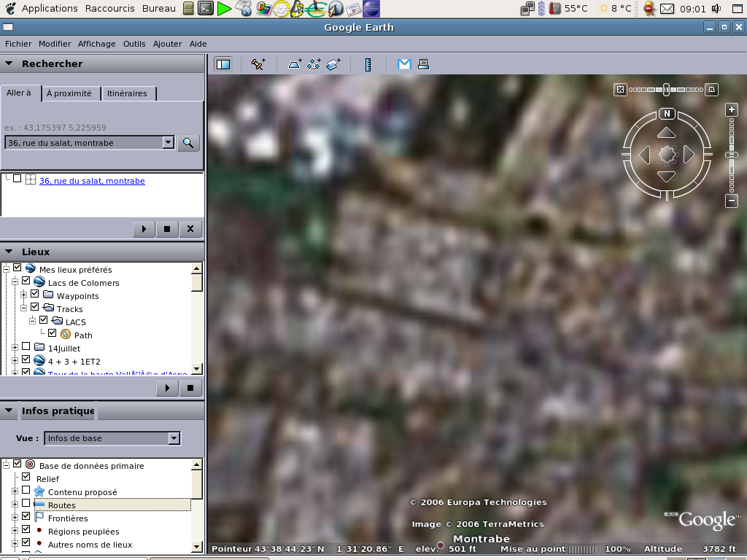Check the search result 36, rue du salat checkbox

(x=18, y=179)
